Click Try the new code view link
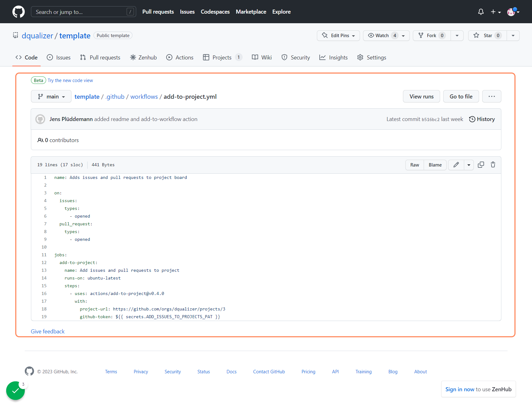 pyautogui.click(x=70, y=80)
